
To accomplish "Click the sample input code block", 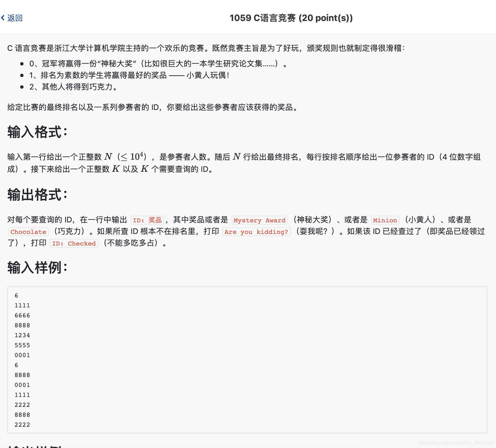I will click(247, 360).
